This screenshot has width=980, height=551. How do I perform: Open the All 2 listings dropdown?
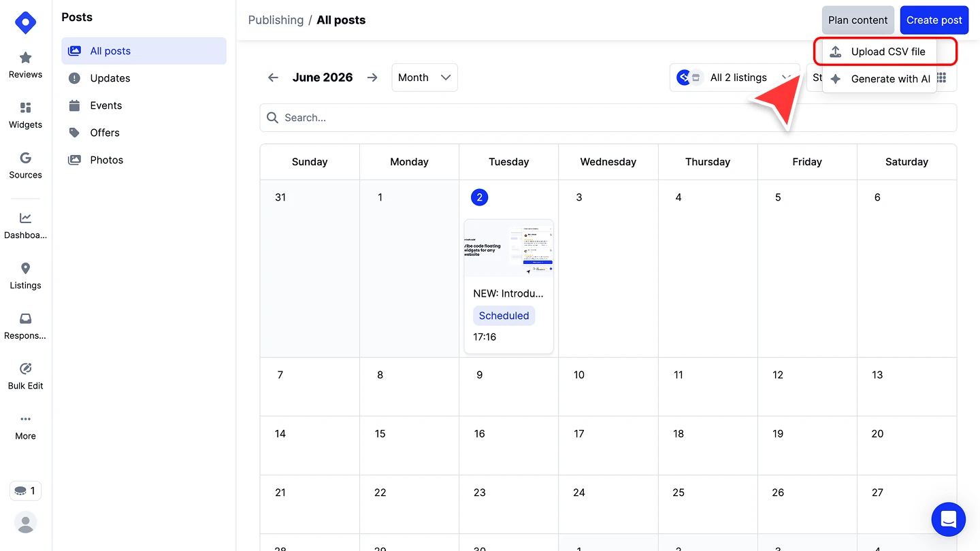click(734, 78)
